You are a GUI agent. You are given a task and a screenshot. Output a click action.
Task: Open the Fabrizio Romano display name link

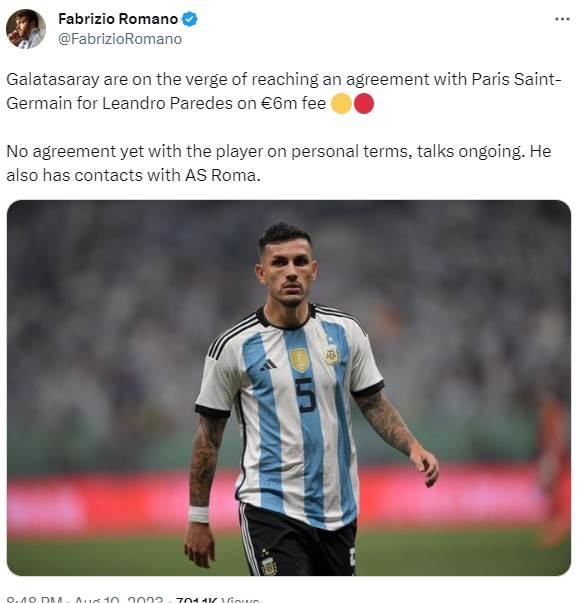click(118, 19)
